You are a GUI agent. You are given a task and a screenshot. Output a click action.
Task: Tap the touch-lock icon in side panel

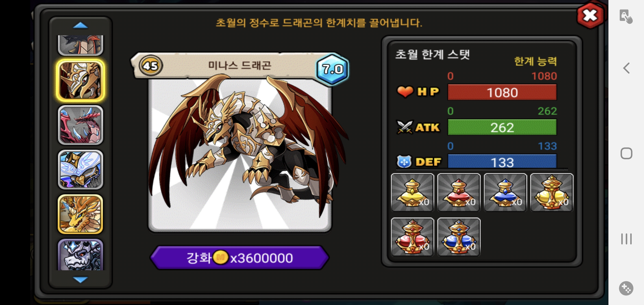point(626,16)
